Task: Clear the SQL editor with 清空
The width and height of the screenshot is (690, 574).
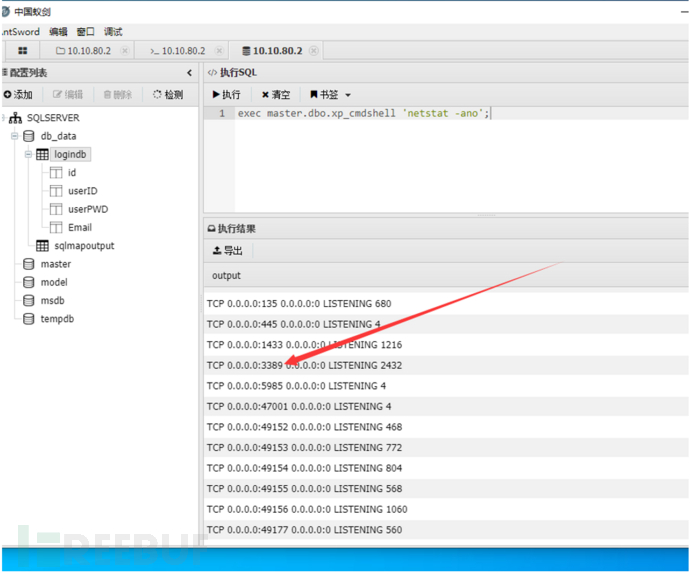Action: coord(276,94)
